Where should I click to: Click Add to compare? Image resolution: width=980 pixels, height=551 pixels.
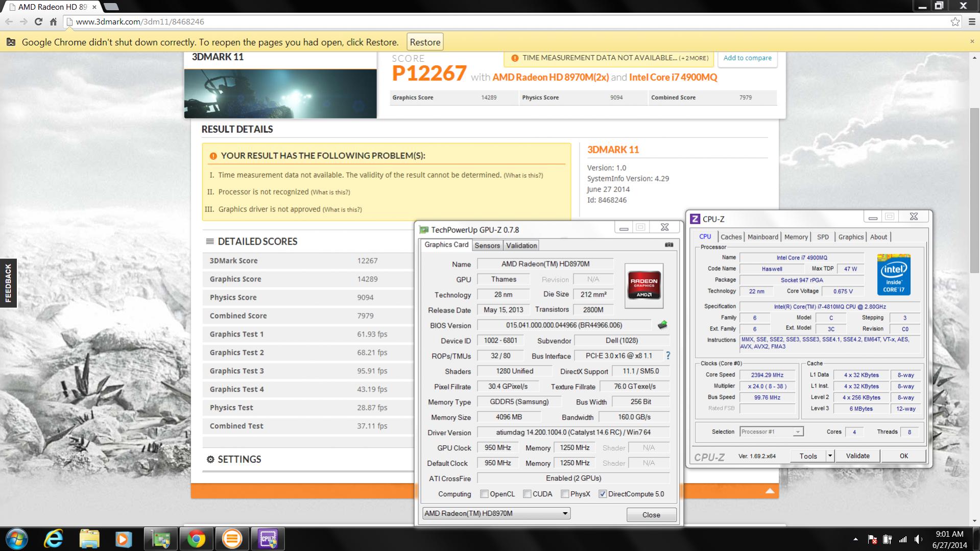click(x=747, y=58)
